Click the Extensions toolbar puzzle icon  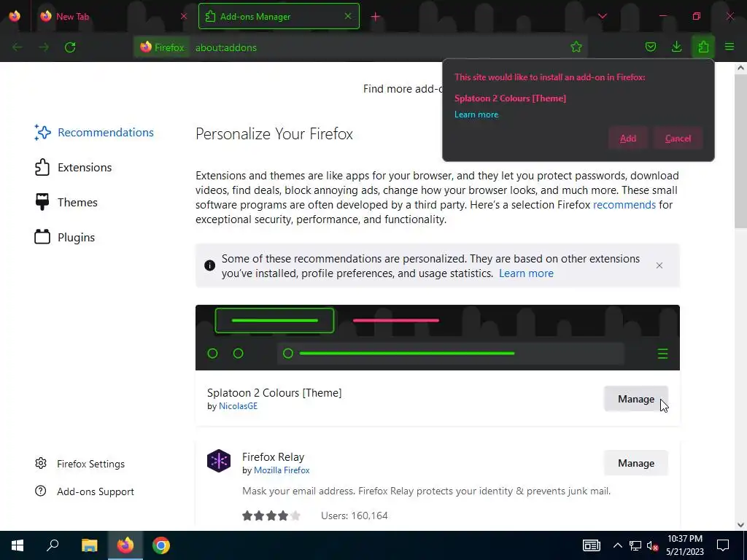703,47
